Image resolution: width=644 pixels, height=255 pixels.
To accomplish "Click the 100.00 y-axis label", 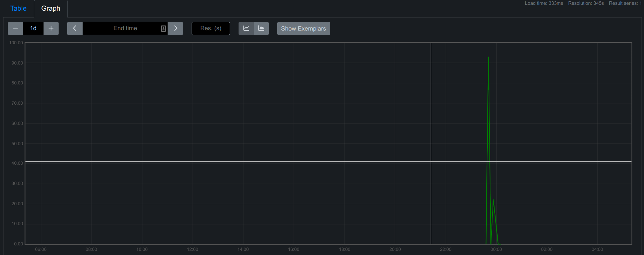I will [x=16, y=43].
